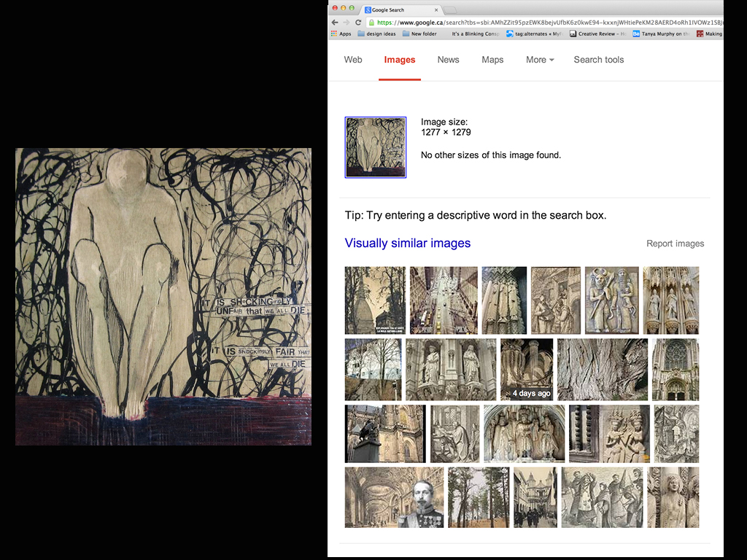Open the searched artwork thumbnail
The height and width of the screenshot is (560, 747).
click(375, 147)
